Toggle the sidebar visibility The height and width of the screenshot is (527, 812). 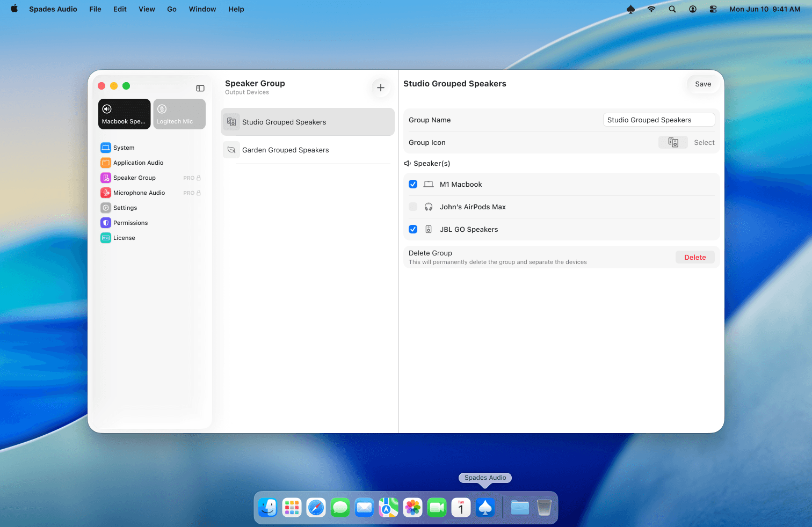[x=200, y=88]
